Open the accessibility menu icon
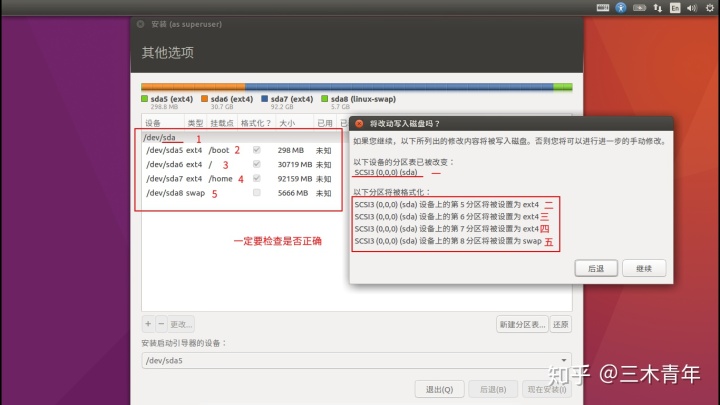The height and width of the screenshot is (405, 720). pos(621,7)
